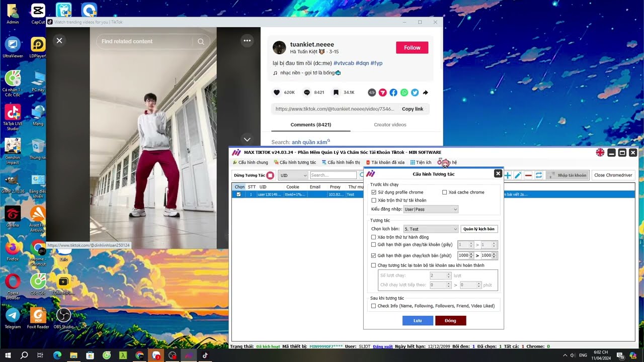Open Cấu hình hiển thị menu

coord(341,162)
